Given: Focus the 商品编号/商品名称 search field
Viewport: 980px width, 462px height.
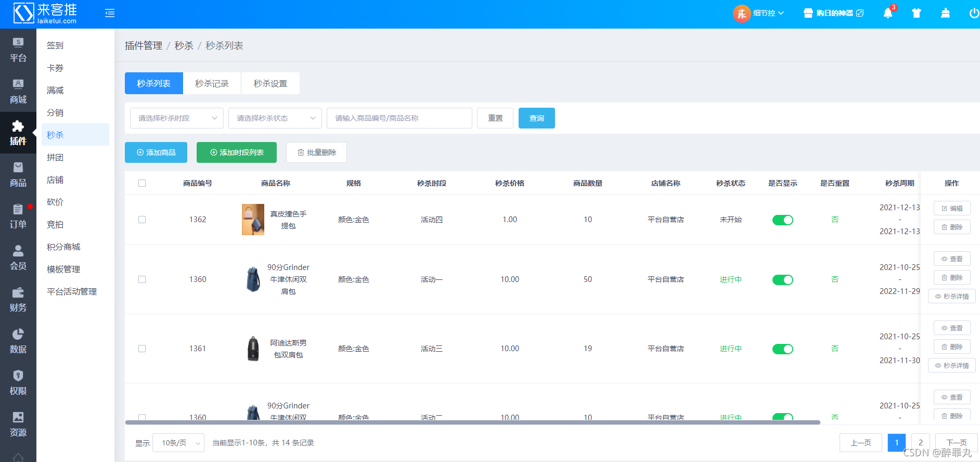Looking at the screenshot, I should (x=399, y=118).
